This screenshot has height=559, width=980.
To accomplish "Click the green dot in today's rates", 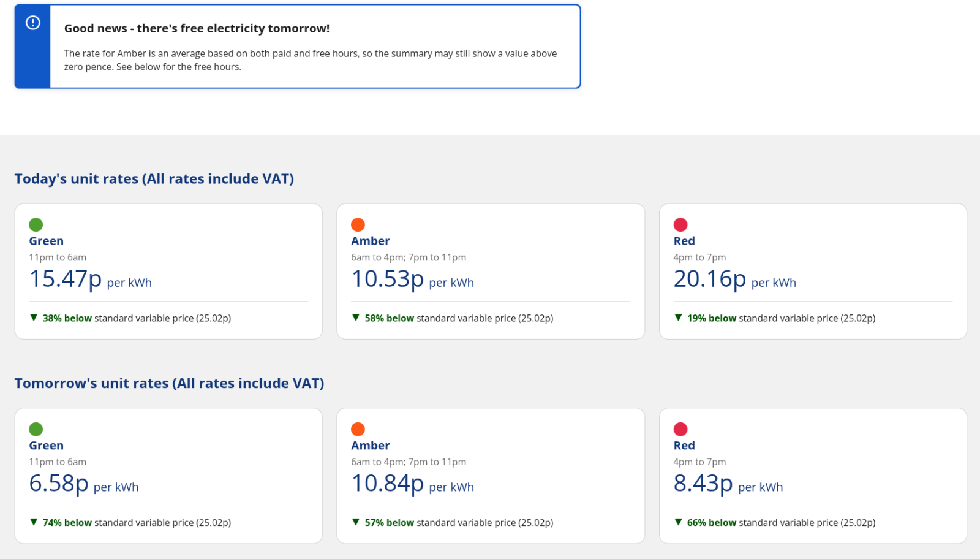I will point(36,225).
